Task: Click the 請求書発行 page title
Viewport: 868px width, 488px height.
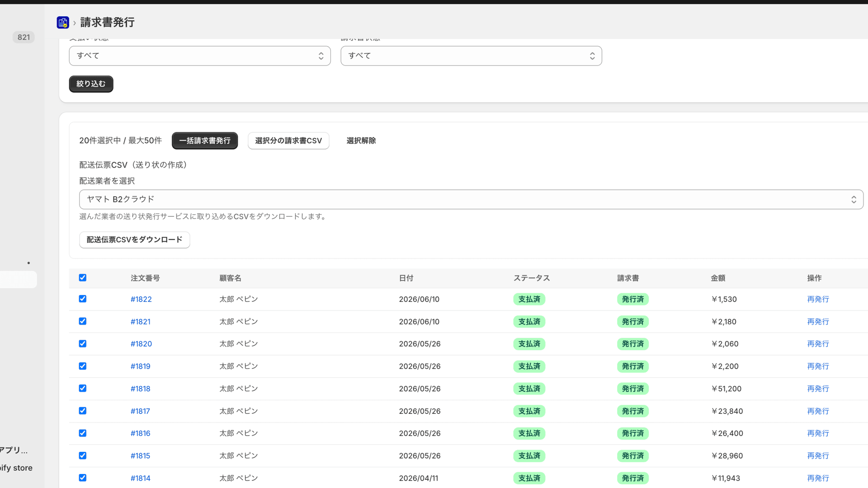Action: [107, 22]
